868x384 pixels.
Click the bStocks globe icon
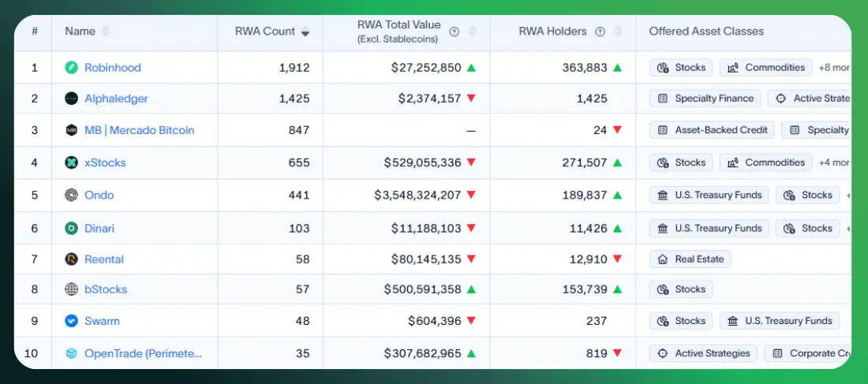(71, 289)
